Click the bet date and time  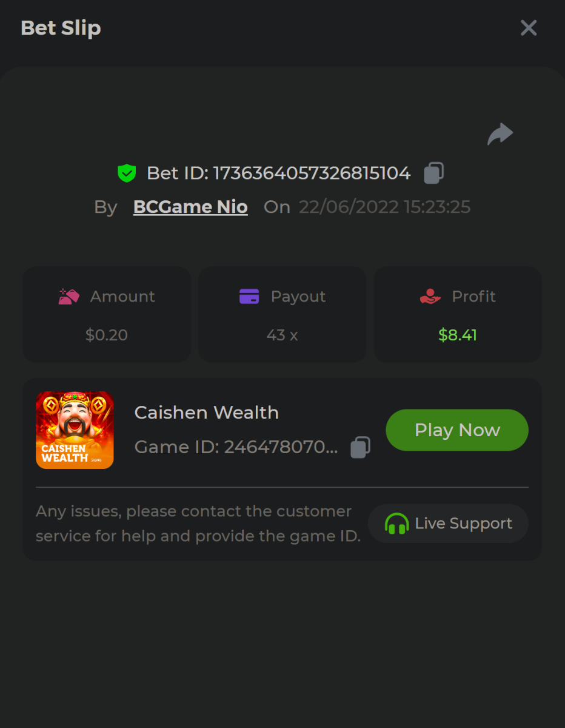click(384, 207)
